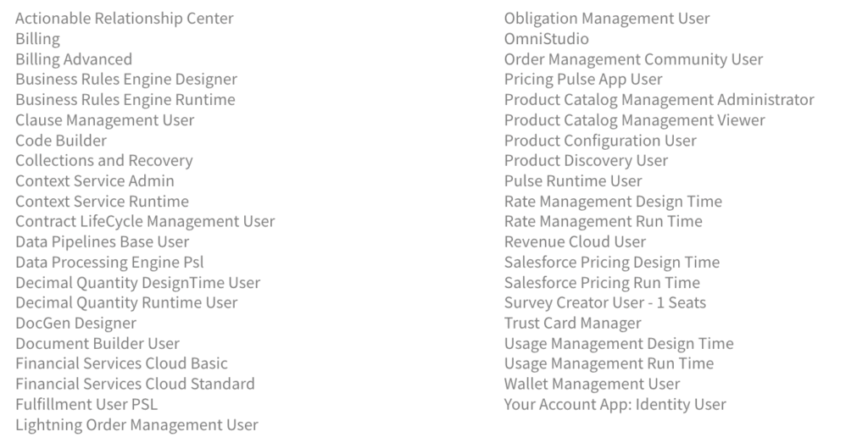The image size is (868, 443).
Task: Click the DocGen Designer entry
Action: [x=75, y=324]
